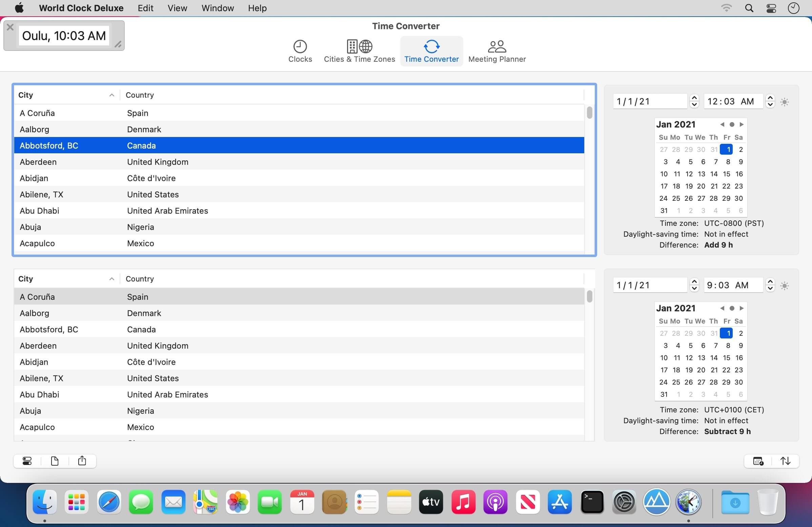812x527 pixels.
Task: Click the switches icon in bottom toolbar
Action: coord(27,461)
